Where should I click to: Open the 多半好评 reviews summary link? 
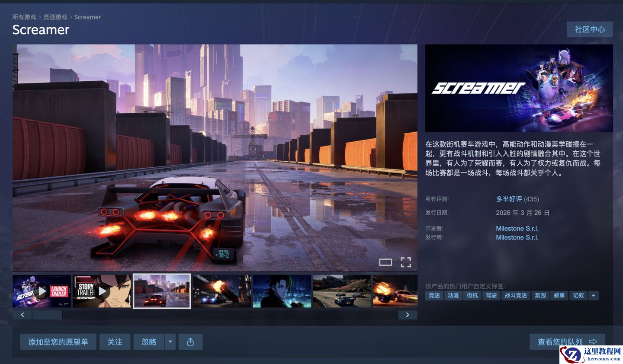click(x=509, y=199)
